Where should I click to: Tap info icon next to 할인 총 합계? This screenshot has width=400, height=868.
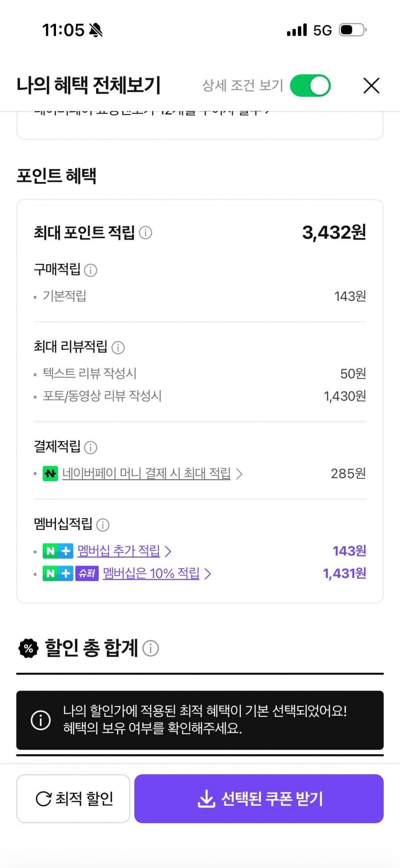(x=151, y=648)
